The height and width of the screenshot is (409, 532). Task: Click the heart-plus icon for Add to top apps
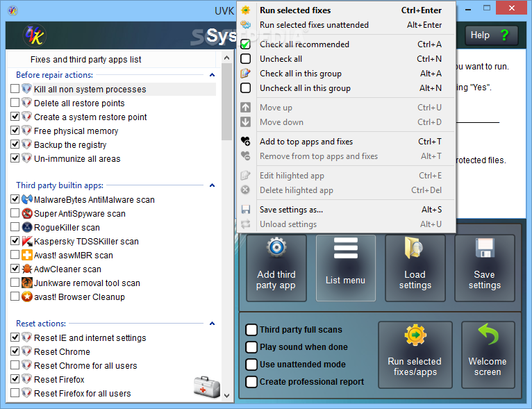[x=246, y=142]
